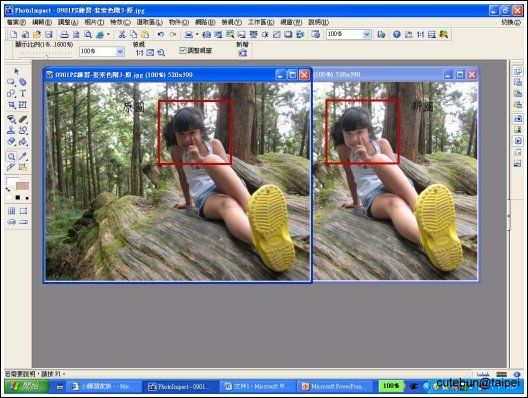Click the blue Help question mark icon
The width and height of the screenshot is (528, 398).
(397, 34)
